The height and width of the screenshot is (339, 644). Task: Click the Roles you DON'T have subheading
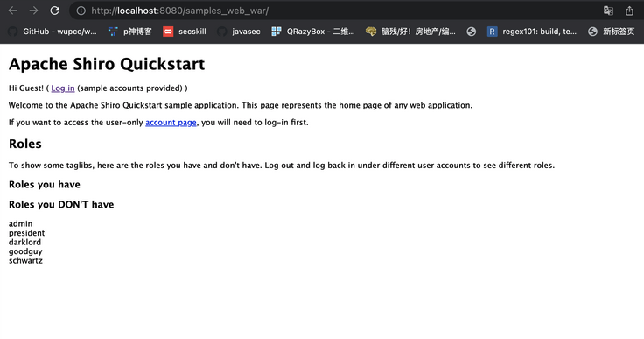(61, 204)
